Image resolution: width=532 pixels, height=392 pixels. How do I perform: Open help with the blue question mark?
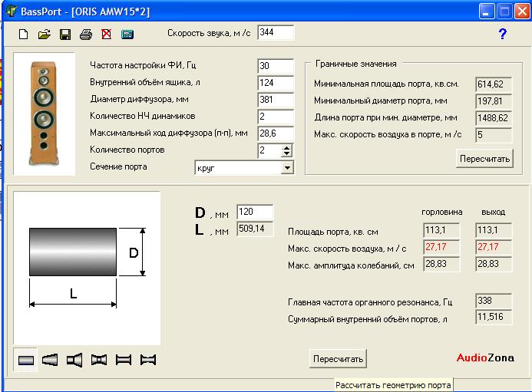point(503,35)
